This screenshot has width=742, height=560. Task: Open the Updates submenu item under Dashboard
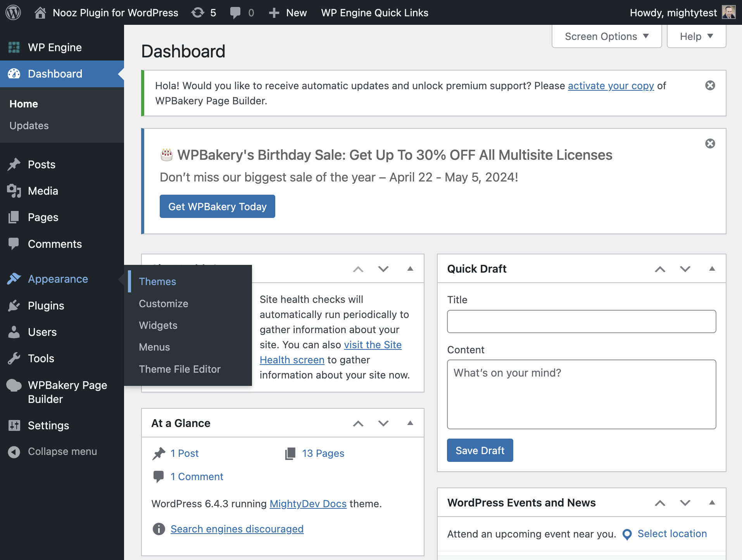tap(29, 126)
